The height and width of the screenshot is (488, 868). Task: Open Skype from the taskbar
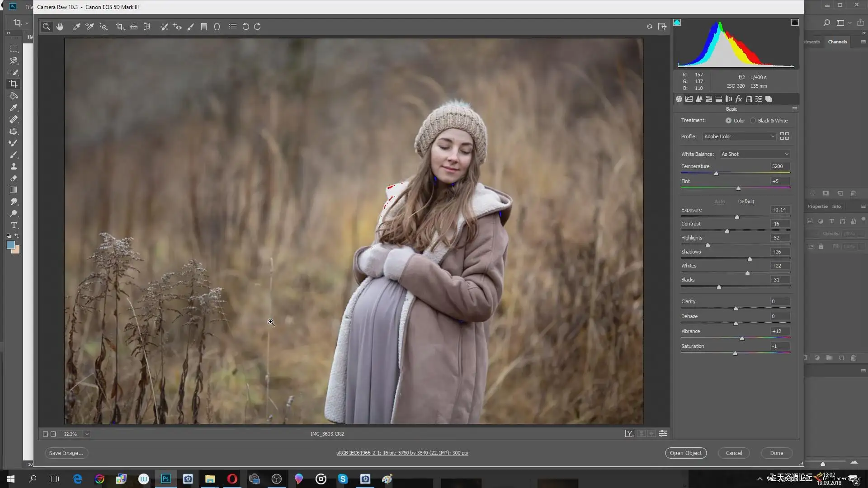coord(343,479)
